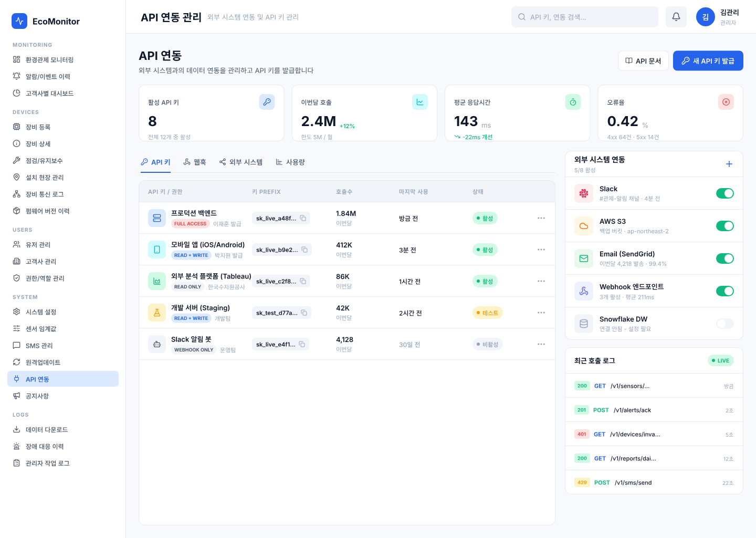
Task: Click the 평균 응답시간 timer icon
Action: tap(573, 102)
